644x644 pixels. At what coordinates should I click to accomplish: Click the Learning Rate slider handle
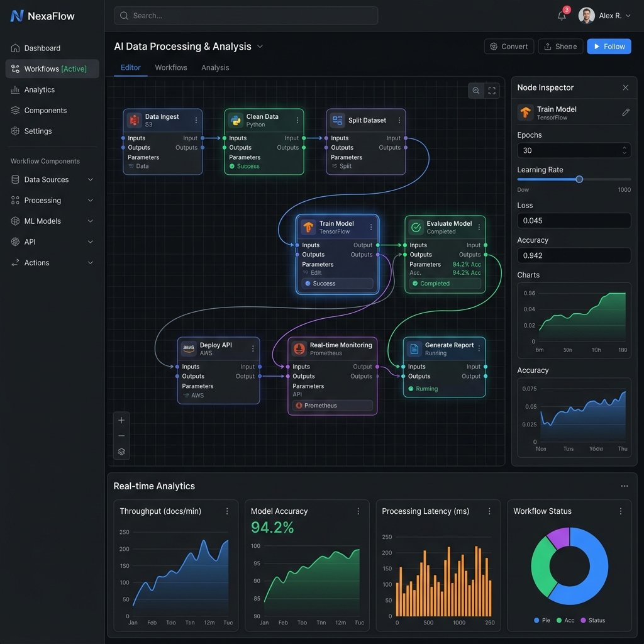(x=579, y=179)
